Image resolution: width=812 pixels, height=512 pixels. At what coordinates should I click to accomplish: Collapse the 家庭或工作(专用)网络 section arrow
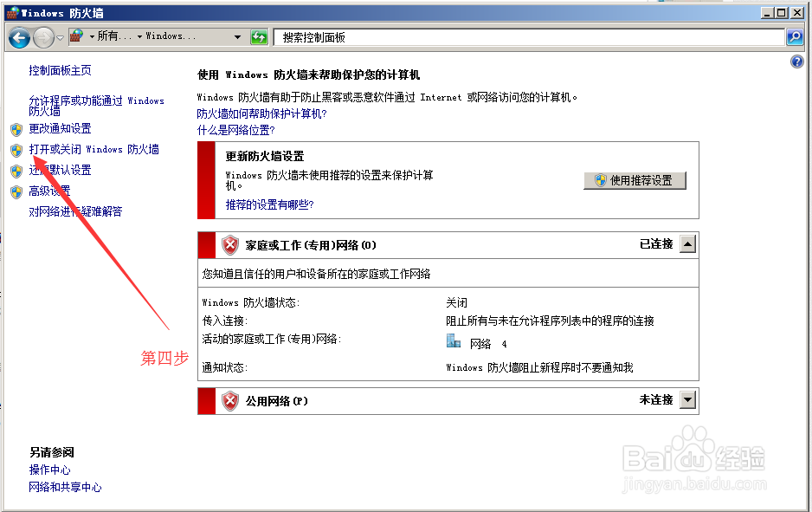pyautogui.click(x=687, y=244)
